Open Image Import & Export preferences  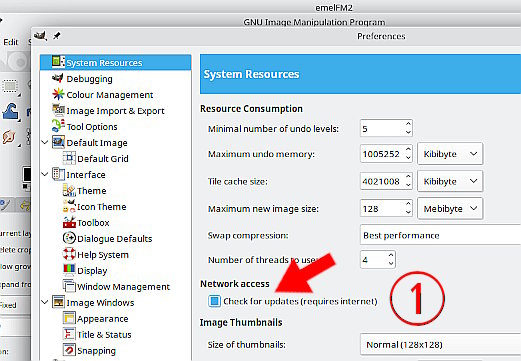pyautogui.click(x=115, y=111)
